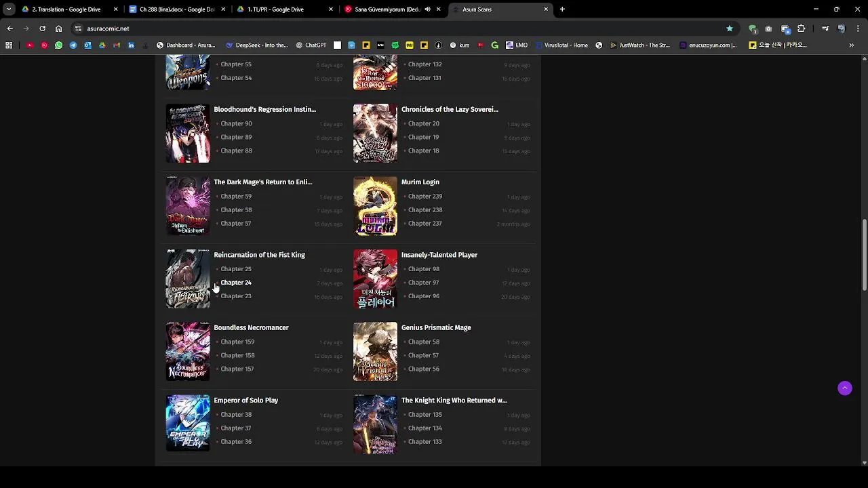Open Chapter 90 of Bloodhound's Regression Instinct
The image size is (868, 488).
coord(236,124)
